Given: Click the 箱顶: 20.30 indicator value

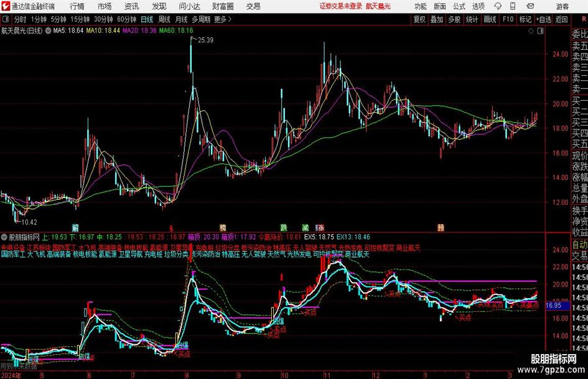Looking at the screenshot, I should click(x=203, y=237).
